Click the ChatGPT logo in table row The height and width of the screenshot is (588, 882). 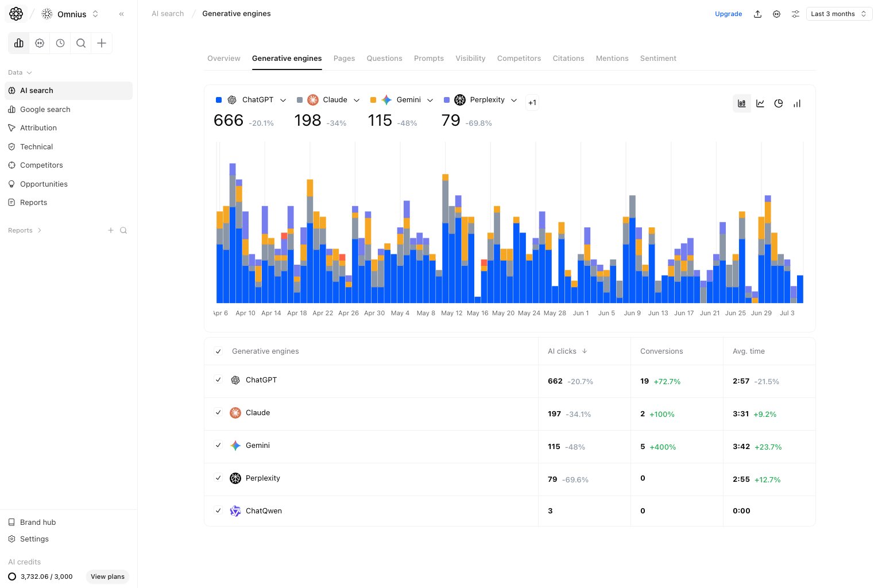235,380
